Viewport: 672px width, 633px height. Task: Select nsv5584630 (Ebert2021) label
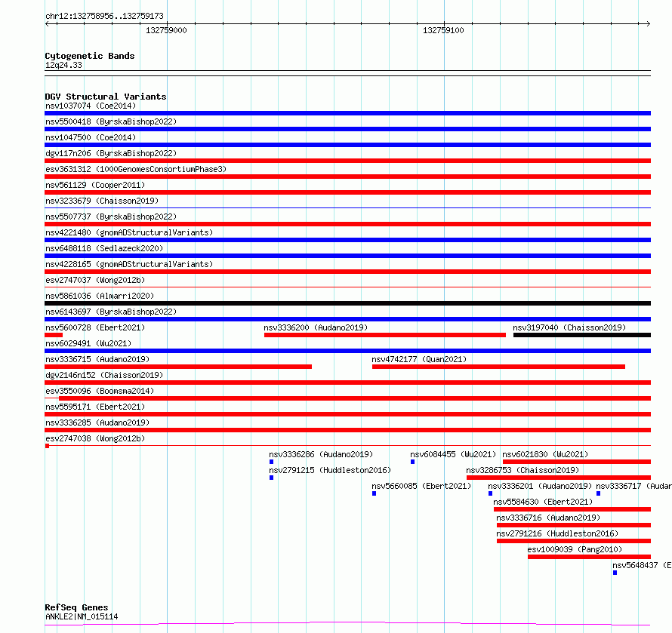point(543,502)
